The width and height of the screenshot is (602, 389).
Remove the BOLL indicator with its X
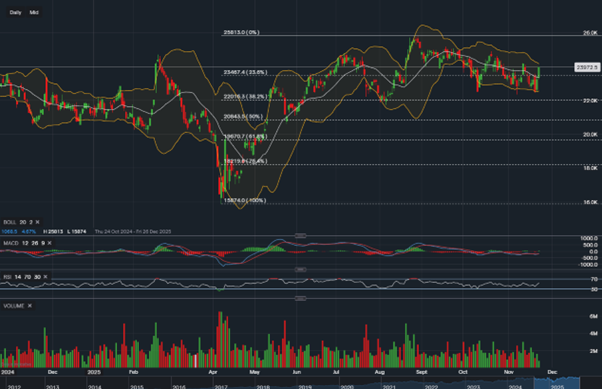point(37,222)
